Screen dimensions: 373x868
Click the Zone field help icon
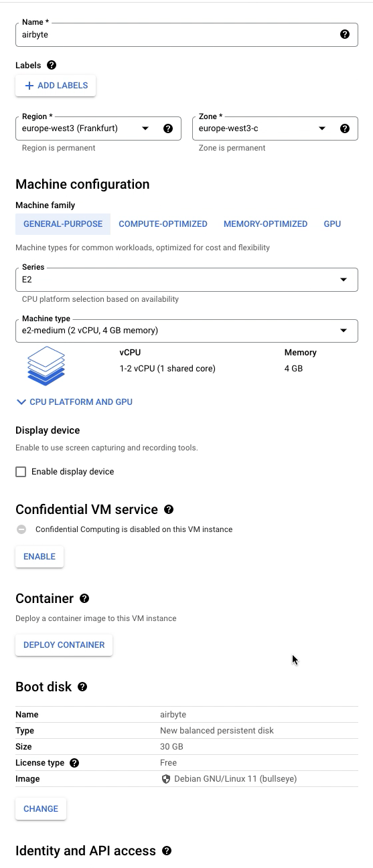tap(345, 128)
